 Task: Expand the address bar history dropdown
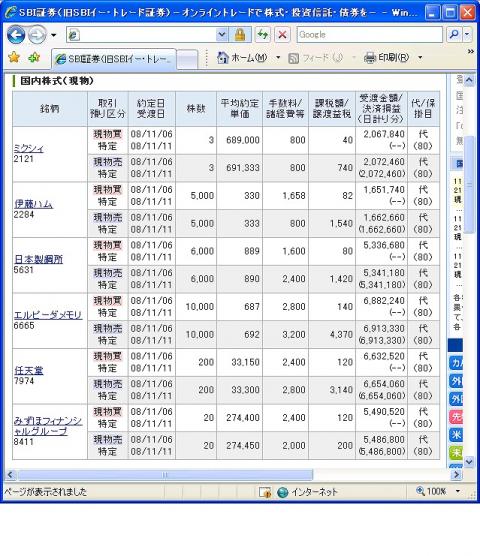(222, 35)
